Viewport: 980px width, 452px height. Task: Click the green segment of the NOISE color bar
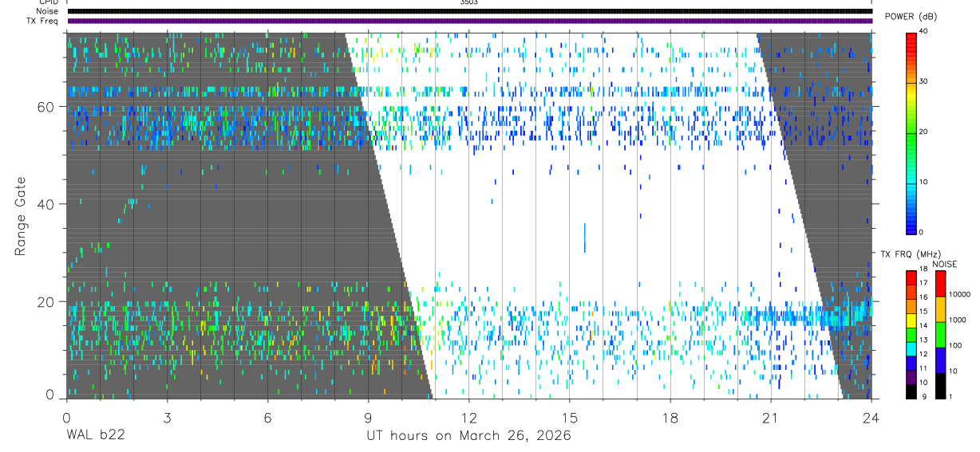940,335
